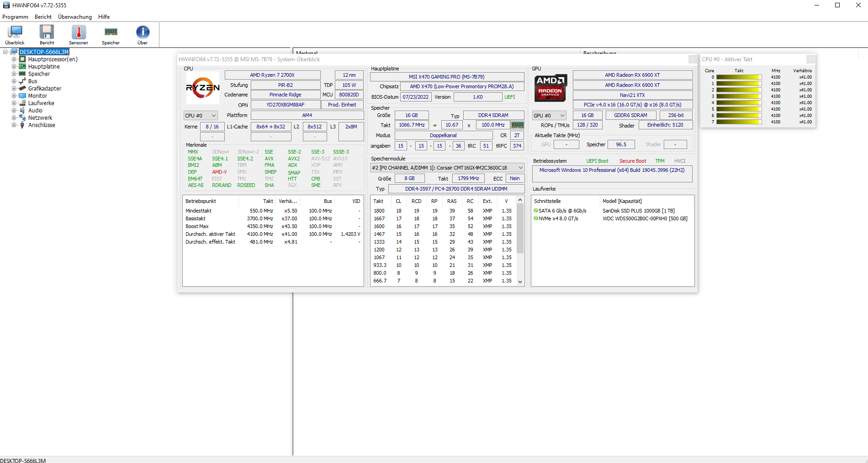The width and height of the screenshot is (868, 463).
Task: Collapse the DESKTOP-S666L3M root node
Action: [5, 52]
